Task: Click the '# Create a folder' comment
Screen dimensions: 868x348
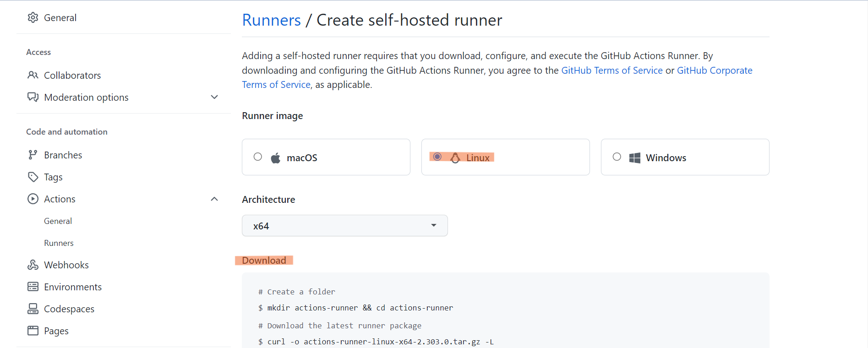Action: click(x=297, y=292)
